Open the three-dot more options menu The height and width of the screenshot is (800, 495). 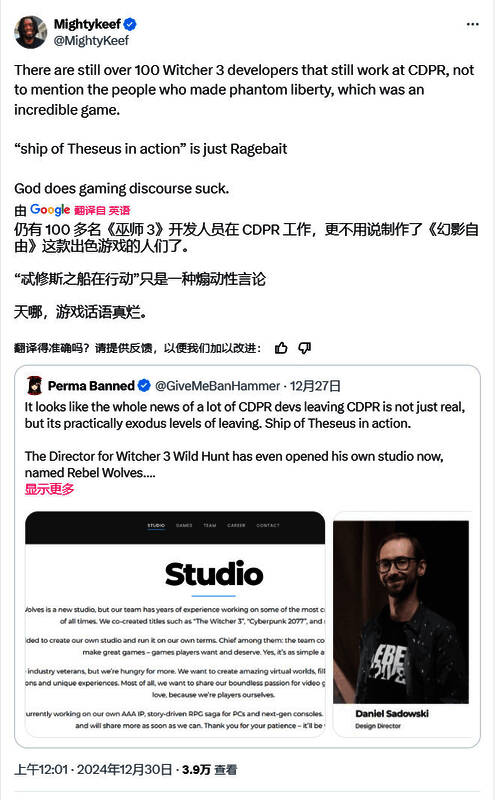tap(473, 24)
